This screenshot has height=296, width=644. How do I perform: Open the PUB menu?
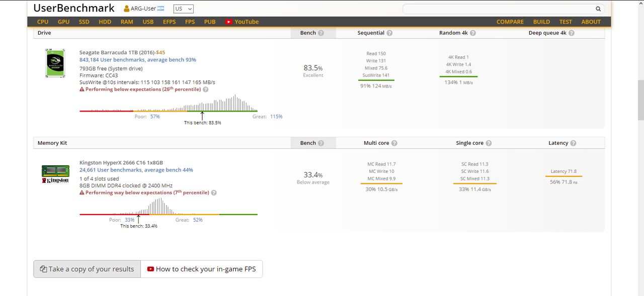210,22
